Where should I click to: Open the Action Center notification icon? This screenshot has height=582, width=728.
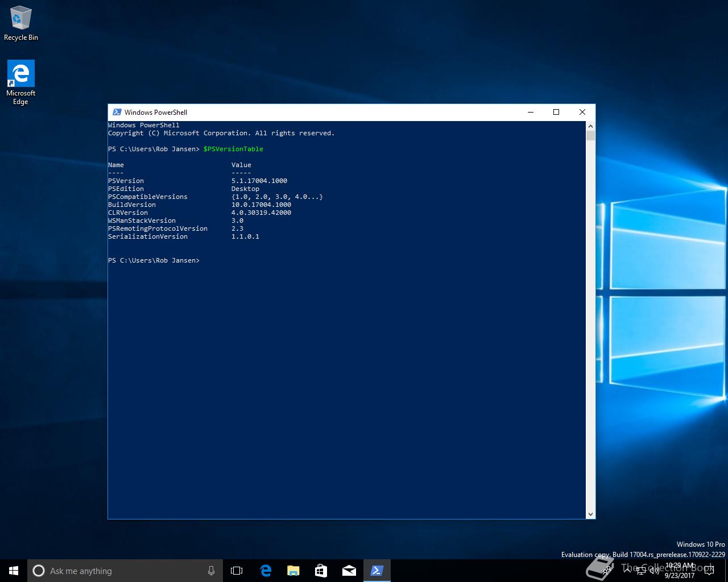(x=709, y=571)
